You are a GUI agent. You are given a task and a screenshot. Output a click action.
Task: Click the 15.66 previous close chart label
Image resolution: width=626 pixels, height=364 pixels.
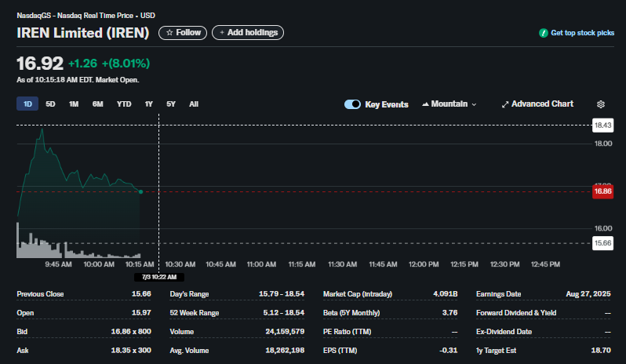coord(602,243)
